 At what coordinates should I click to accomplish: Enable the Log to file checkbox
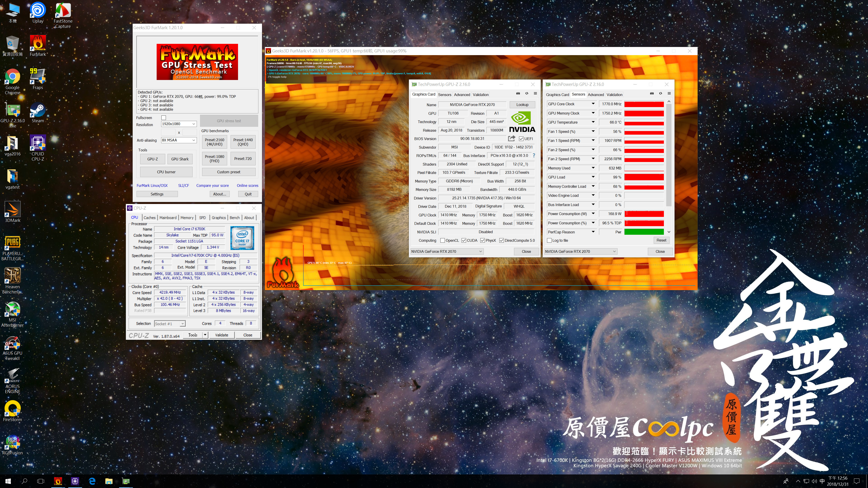point(549,240)
